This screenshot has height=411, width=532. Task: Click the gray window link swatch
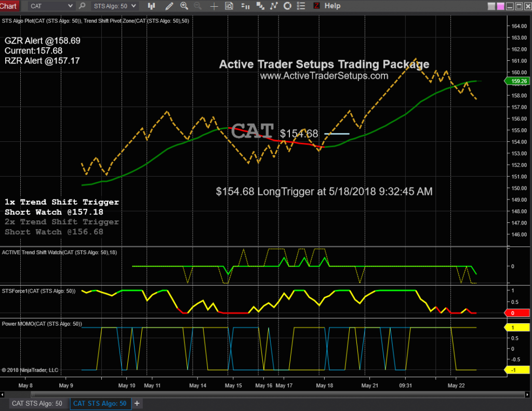[x=491, y=6]
